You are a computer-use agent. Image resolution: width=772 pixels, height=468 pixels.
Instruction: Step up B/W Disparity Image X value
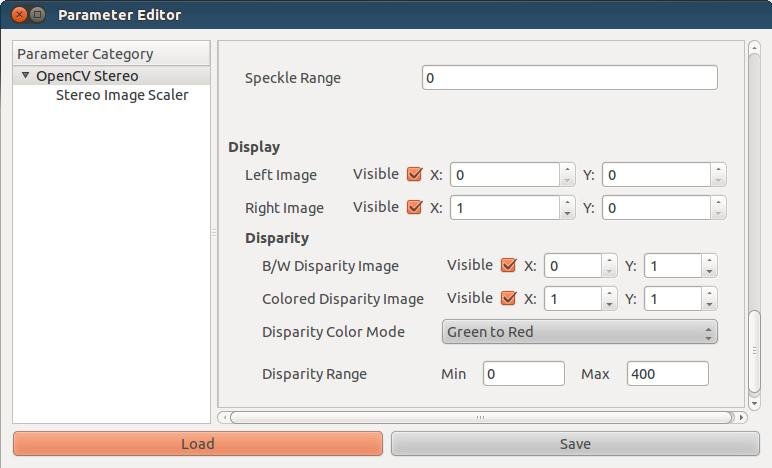pos(609,260)
